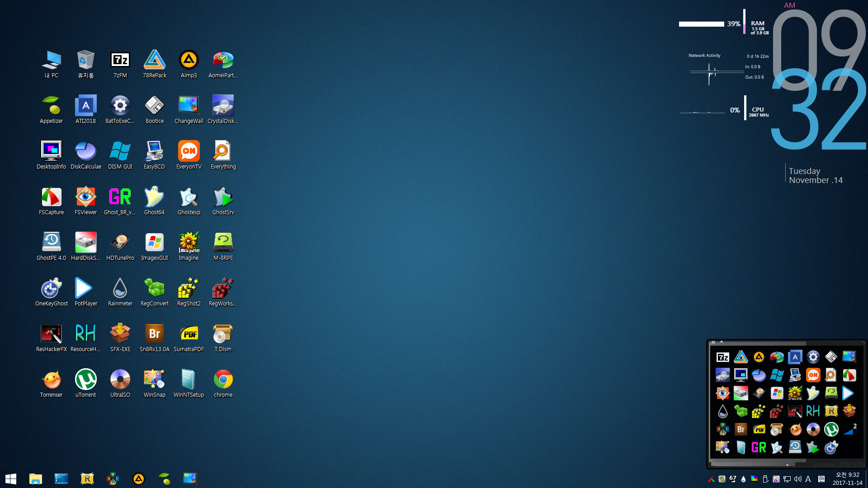Viewport: 868px width, 488px height.
Task: Open WinSnap desktop icon
Action: pos(155,384)
